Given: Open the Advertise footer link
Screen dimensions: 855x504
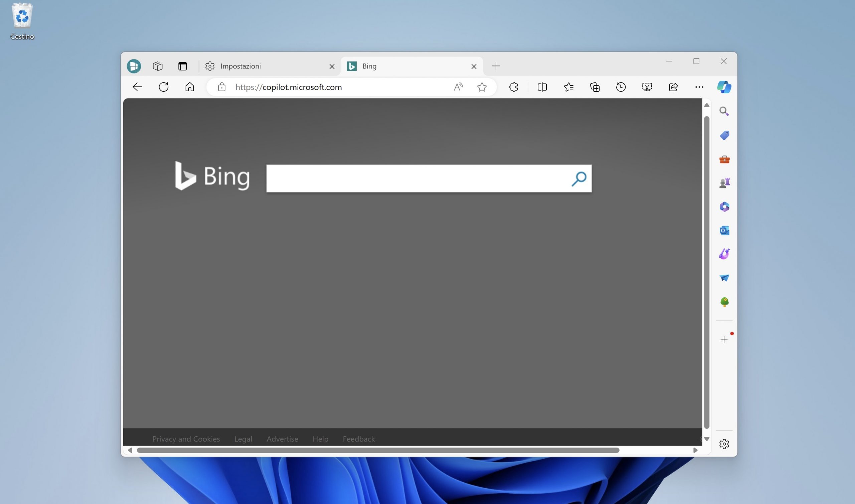Looking at the screenshot, I should [282, 439].
